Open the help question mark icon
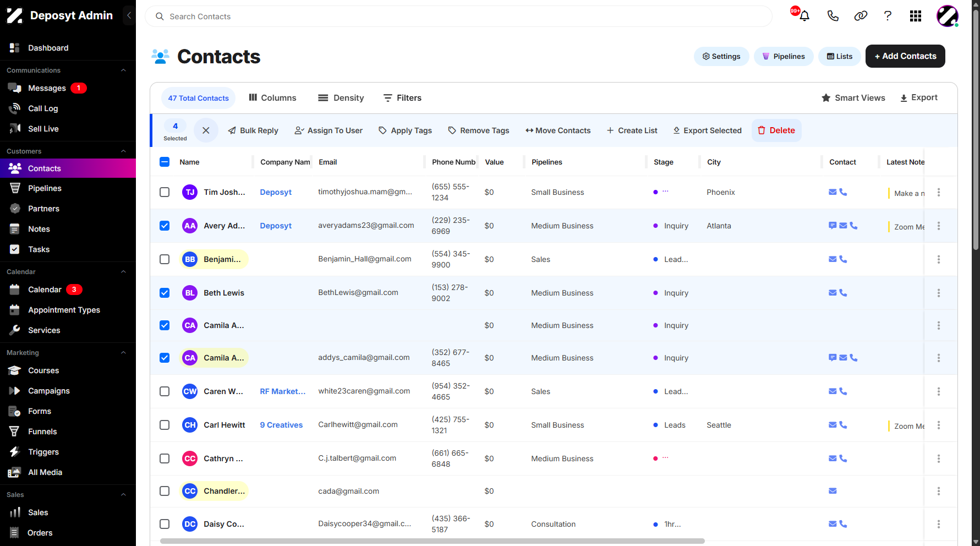 pyautogui.click(x=888, y=16)
